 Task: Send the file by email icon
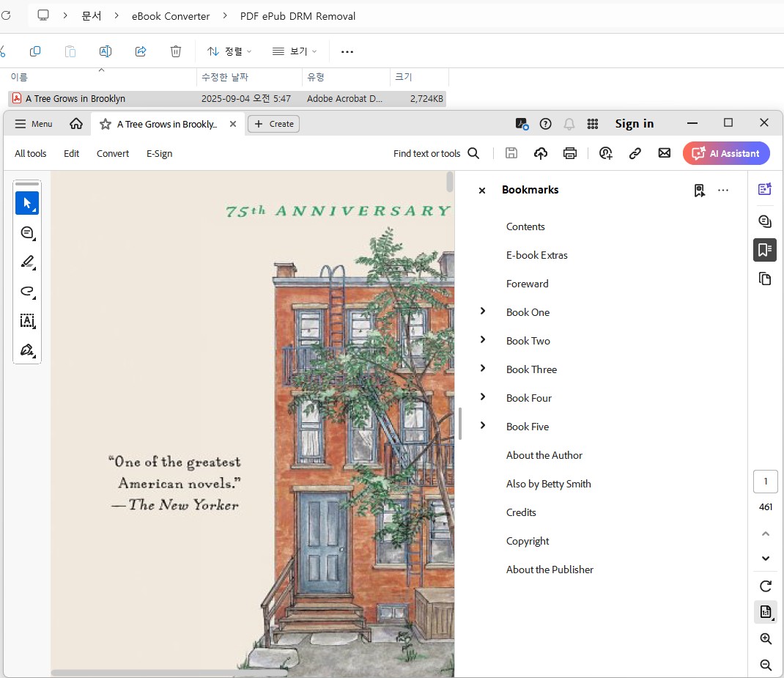tap(665, 153)
